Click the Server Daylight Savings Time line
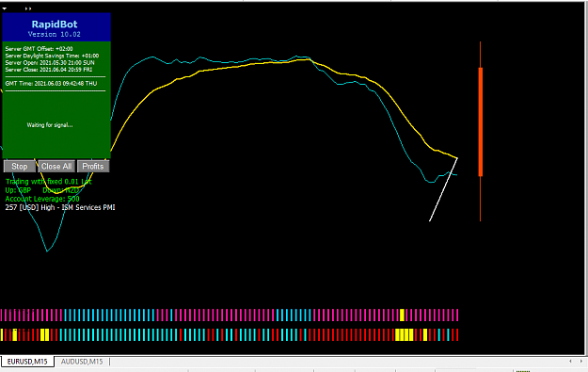The image size is (588, 372). 52,56
